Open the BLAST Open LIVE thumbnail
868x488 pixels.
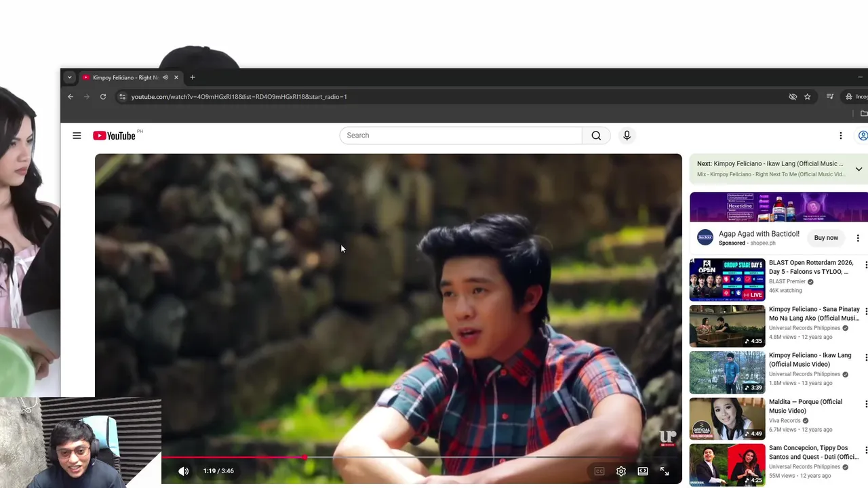(x=727, y=279)
